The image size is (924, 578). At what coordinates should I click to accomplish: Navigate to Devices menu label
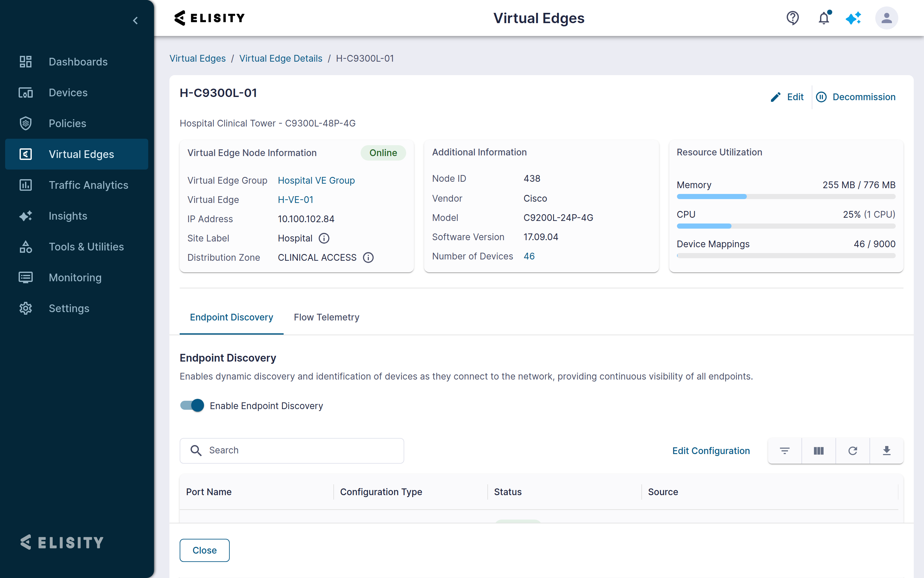point(68,92)
